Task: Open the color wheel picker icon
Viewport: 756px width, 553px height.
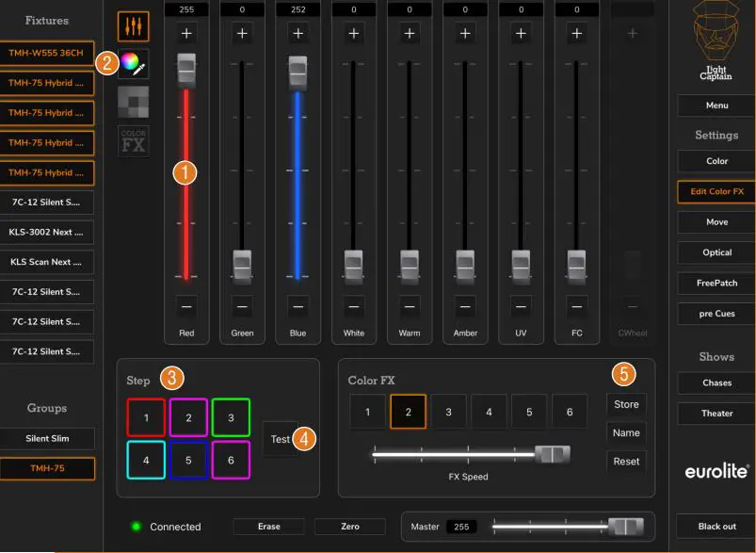Action: [134, 63]
